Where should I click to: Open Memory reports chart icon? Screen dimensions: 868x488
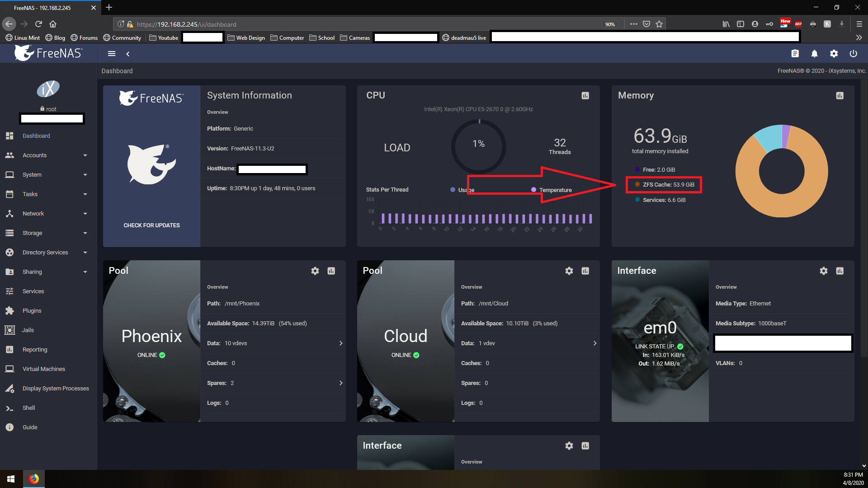point(840,95)
